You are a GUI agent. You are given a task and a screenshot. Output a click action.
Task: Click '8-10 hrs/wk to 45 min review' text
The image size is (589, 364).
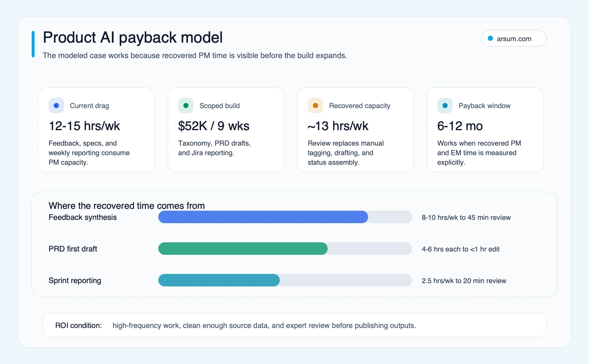466,217
